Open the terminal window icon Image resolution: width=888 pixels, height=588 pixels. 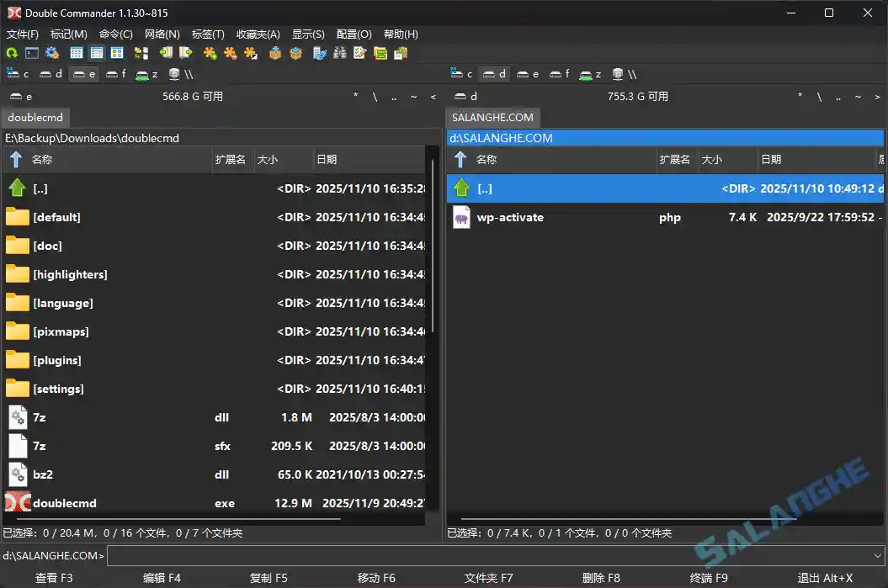coord(32,53)
